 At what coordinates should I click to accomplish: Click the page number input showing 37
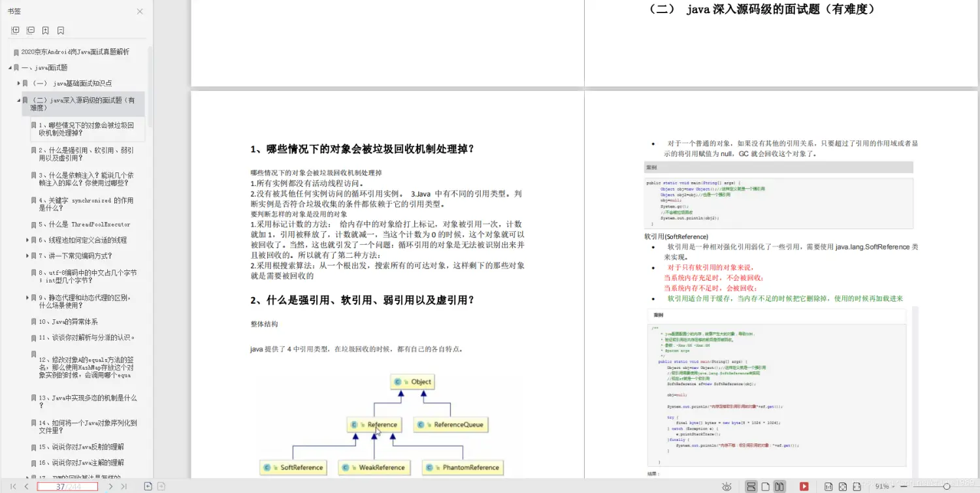click(x=67, y=486)
